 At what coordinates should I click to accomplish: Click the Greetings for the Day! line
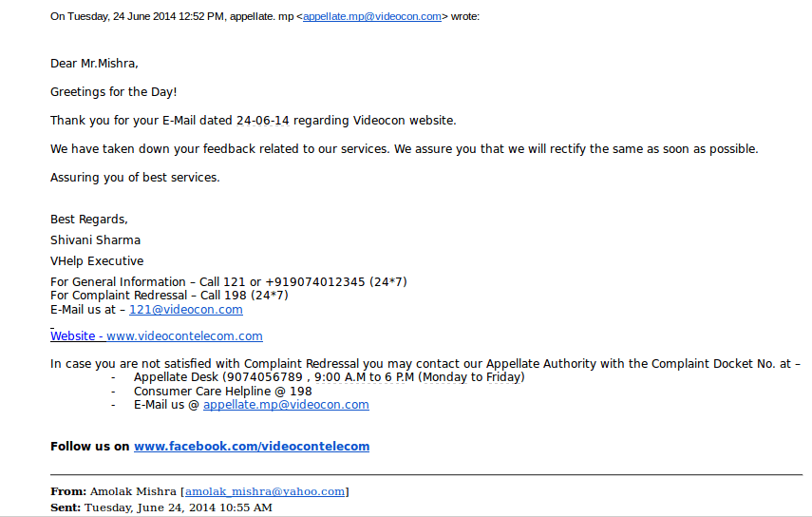[113, 92]
